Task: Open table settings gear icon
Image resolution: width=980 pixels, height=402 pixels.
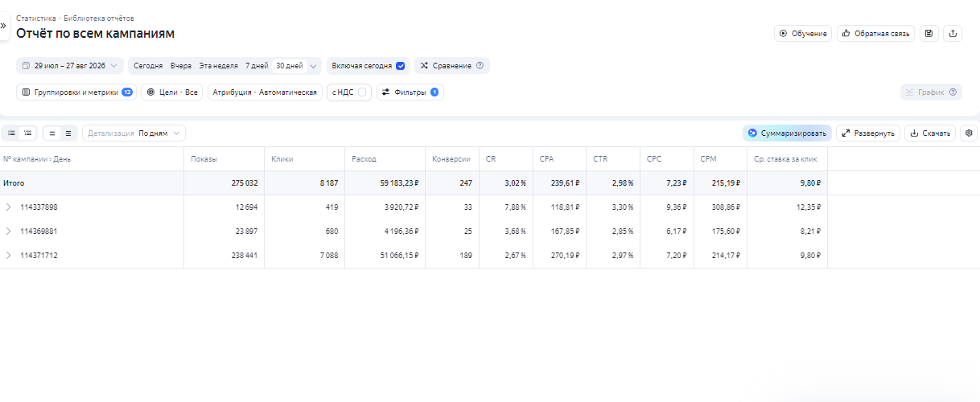Action: click(x=969, y=133)
